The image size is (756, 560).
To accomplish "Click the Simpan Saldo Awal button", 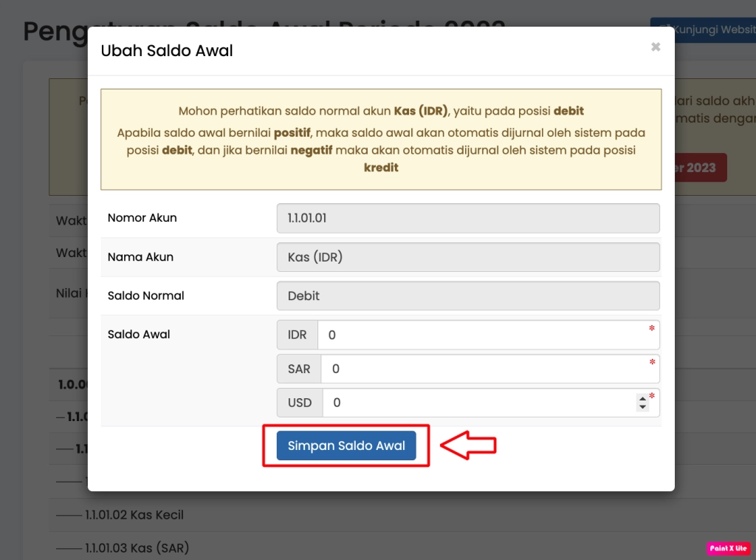I will [x=347, y=445].
